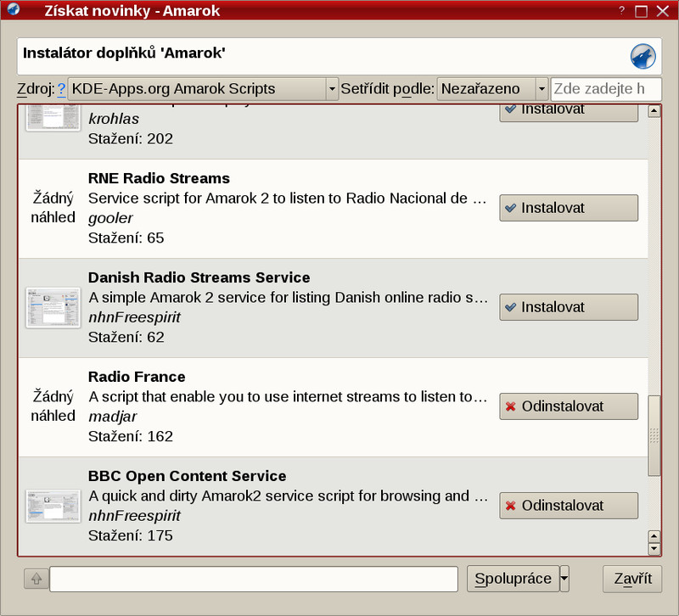Click the scroll up arrow at list top
The height and width of the screenshot is (616, 679).
point(654,111)
